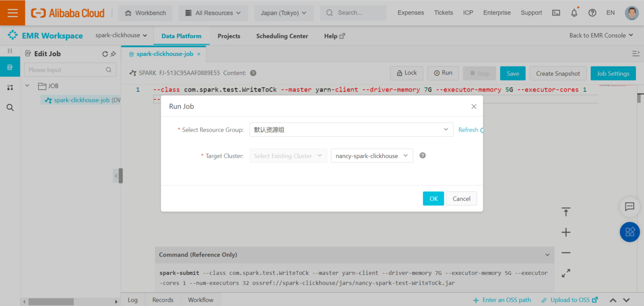Screen dimensions: 644x306
Task: Click the horizontal scrollbar in left panel
Action: (x=51, y=302)
